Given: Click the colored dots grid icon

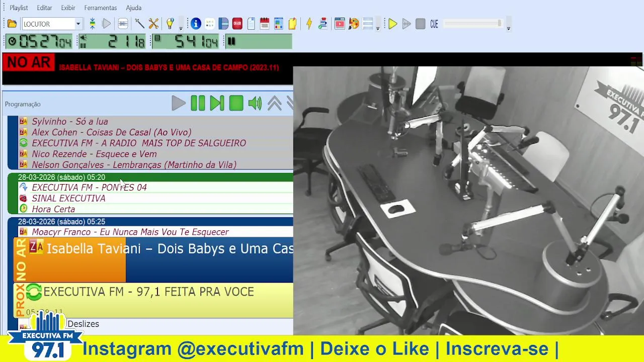Looking at the screenshot, I should coord(210,24).
